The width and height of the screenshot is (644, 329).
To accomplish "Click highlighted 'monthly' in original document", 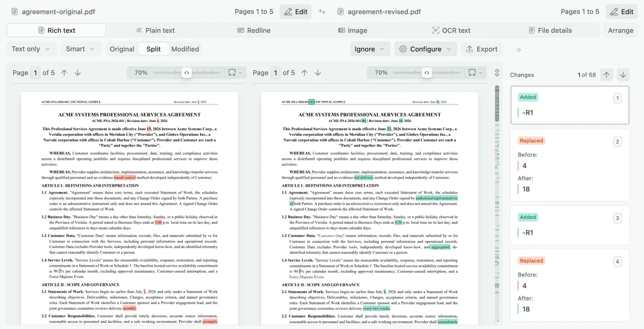I will 130,308.
